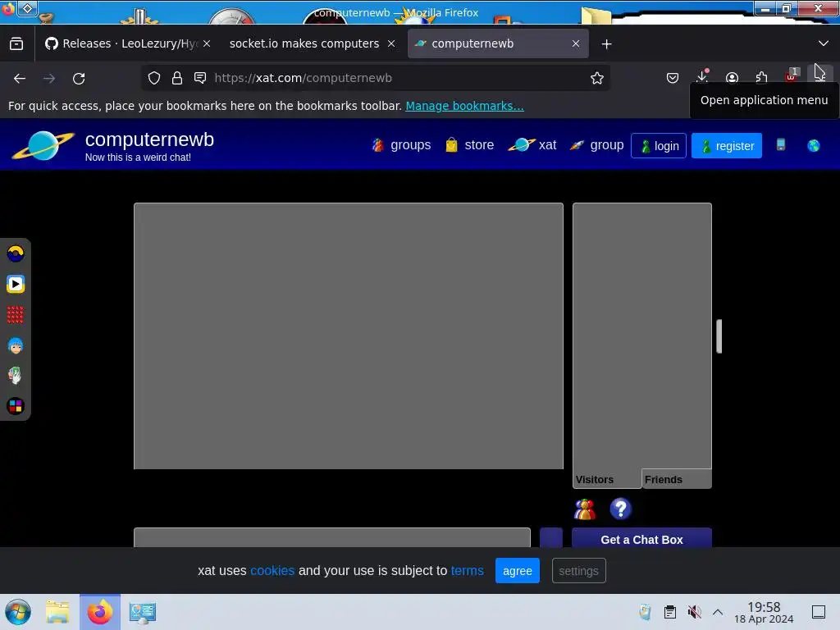Expand hidden system tray icons

718,612
